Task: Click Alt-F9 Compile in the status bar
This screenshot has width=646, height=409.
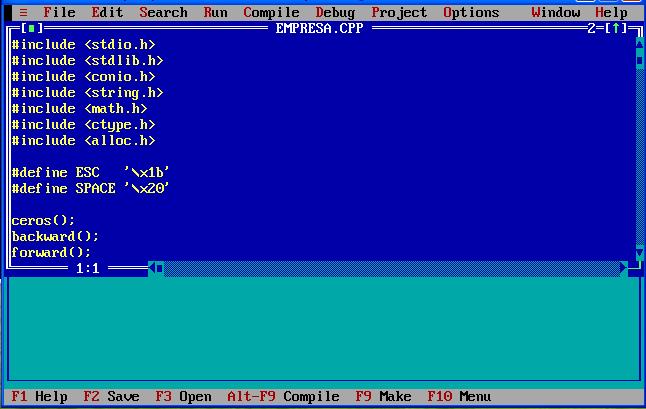Action: (x=283, y=397)
